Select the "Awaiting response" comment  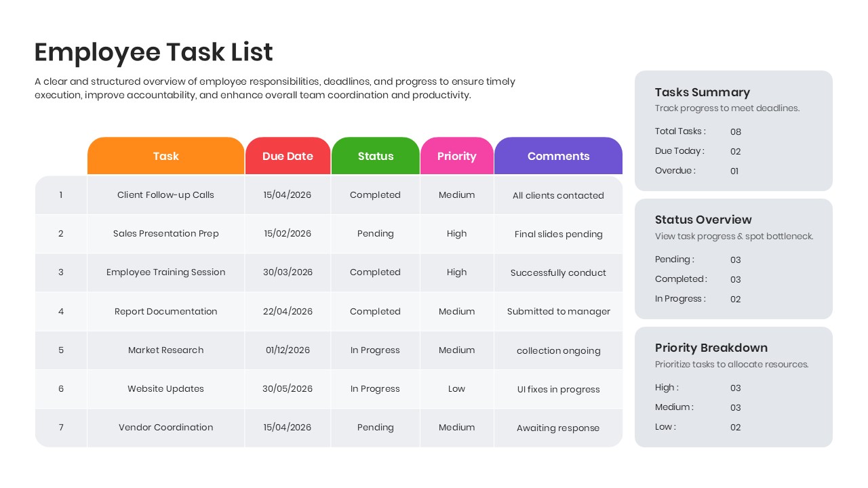point(558,428)
